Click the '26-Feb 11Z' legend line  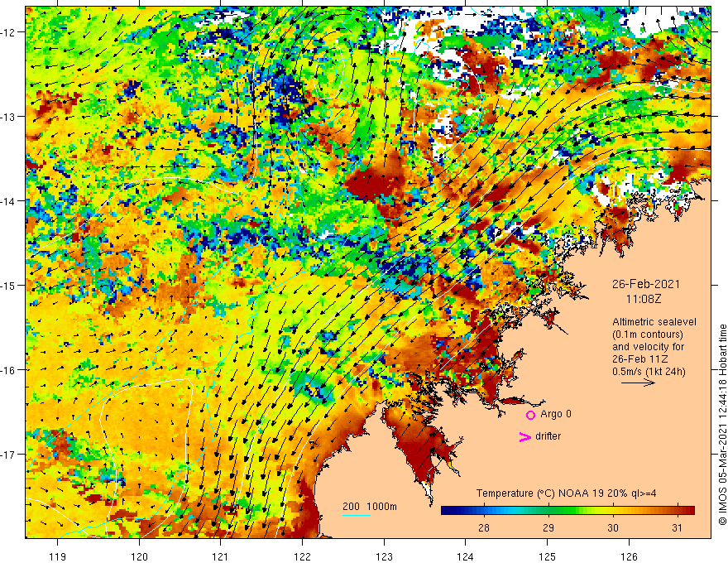[638, 359]
